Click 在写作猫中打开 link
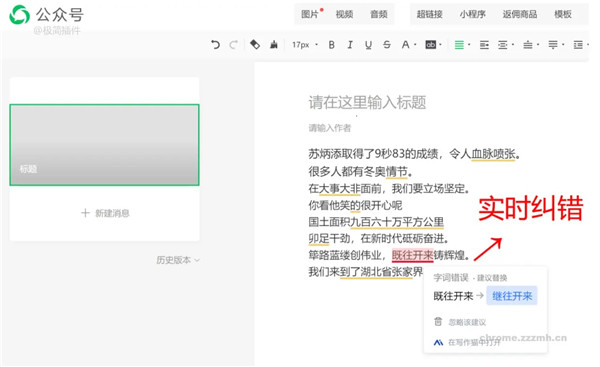Image resolution: width=600 pixels, height=367 pixels. click(x=474, y=342)
